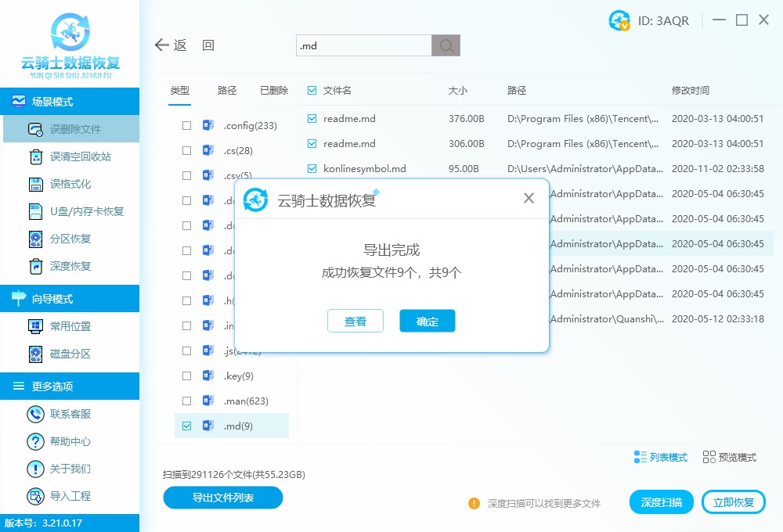This screenshot has width=783, height=532.
Task: Click the search magnifier button
Action: pos(446,45)
